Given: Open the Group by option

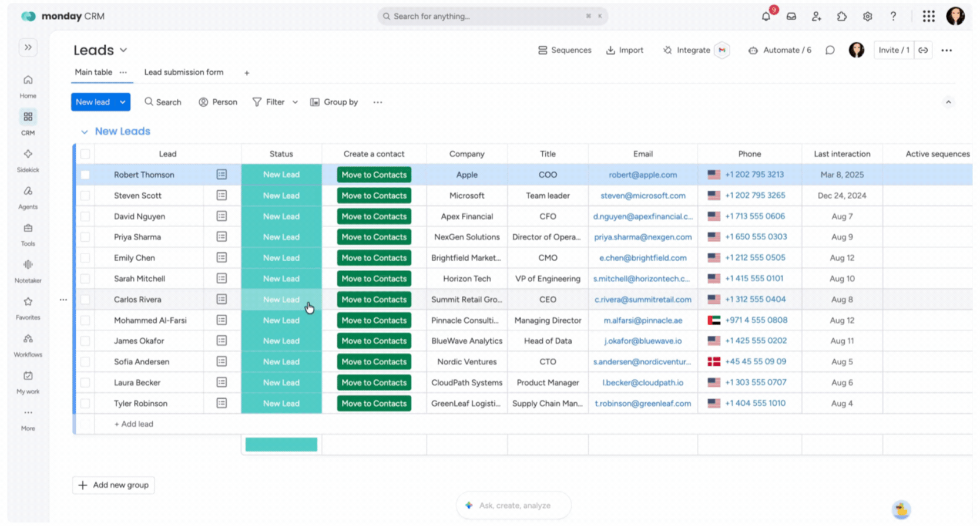Looking at the screenshot, I should tap(334, 102).
